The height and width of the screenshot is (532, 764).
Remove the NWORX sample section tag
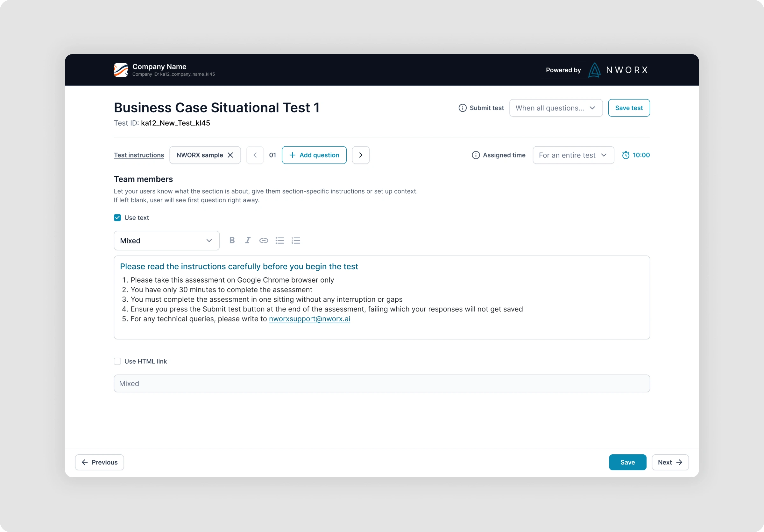[230, 155]
